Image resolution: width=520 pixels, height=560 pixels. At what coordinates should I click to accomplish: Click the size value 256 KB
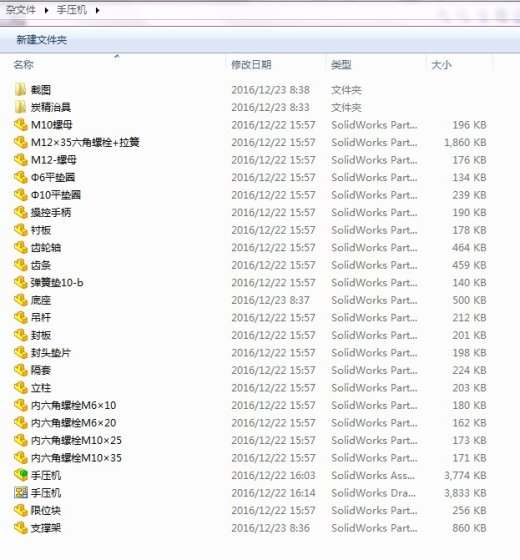pyautogui.click(x=469, y=510)
